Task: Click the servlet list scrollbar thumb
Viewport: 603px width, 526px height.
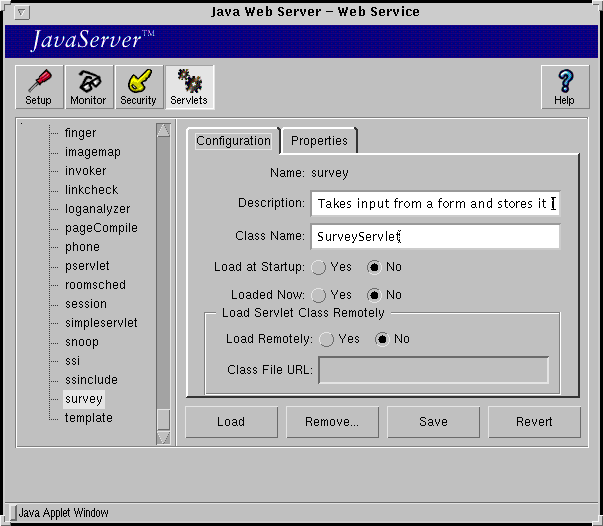Action: tap(163, 419)
